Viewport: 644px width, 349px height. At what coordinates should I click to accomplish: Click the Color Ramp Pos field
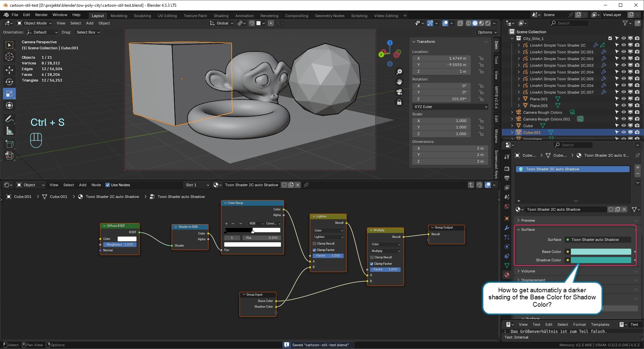(x=262, y=238)
